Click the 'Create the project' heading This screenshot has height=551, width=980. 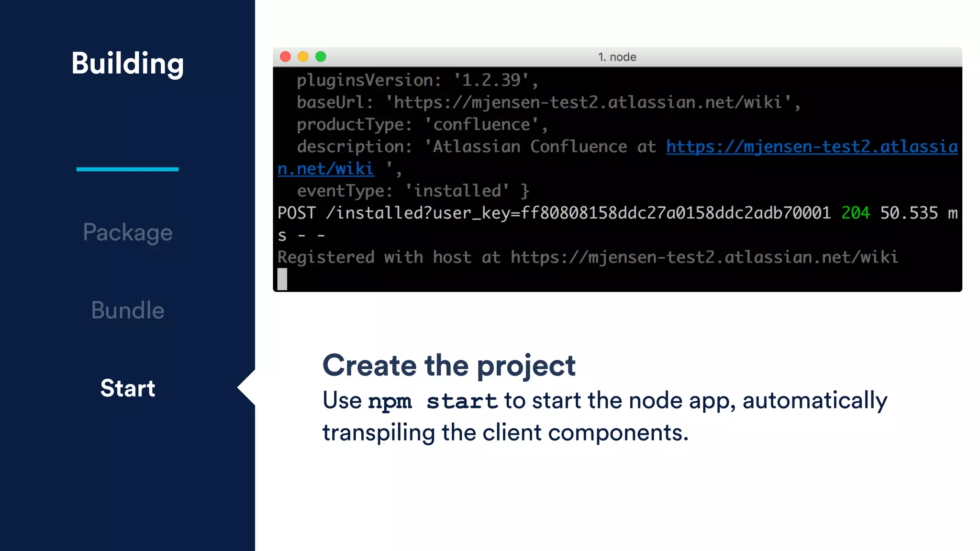449,366
